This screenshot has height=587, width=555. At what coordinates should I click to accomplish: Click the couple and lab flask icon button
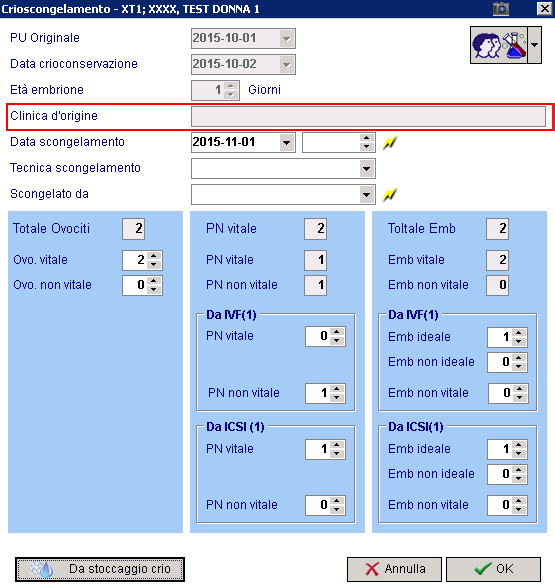pos(499,45)
